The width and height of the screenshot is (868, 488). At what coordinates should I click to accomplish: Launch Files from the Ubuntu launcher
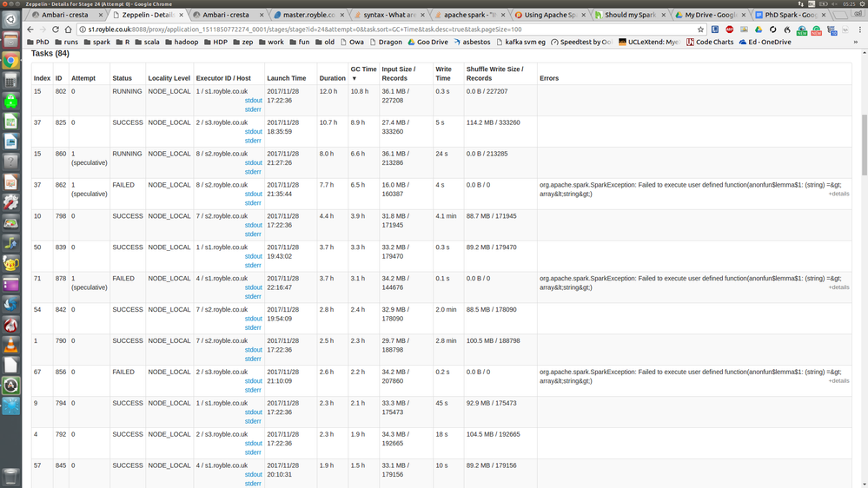[10, 40]
